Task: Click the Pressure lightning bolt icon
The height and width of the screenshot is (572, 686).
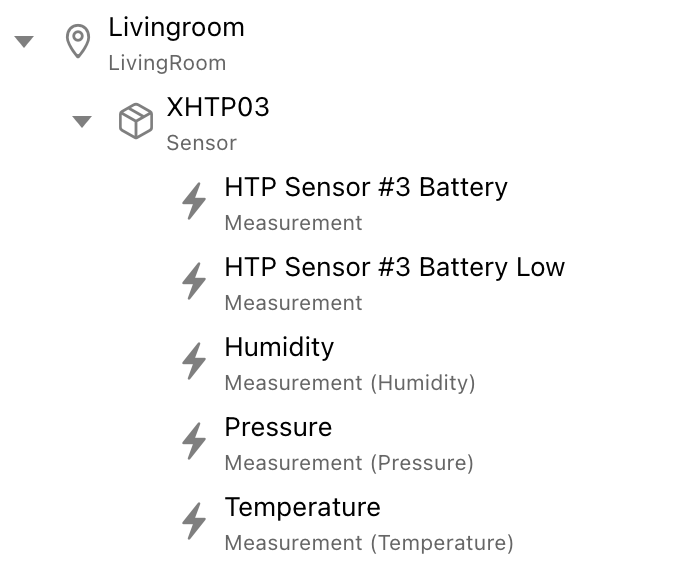Action: coord(194,442)
